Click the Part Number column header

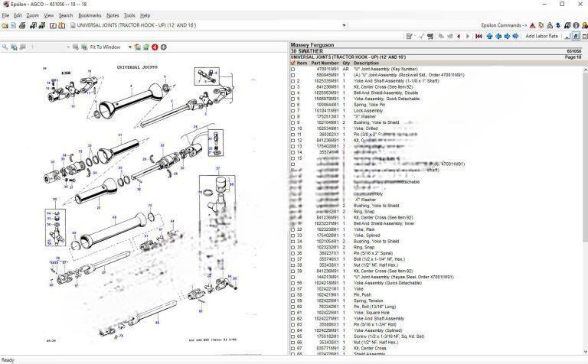coord(325,63)
